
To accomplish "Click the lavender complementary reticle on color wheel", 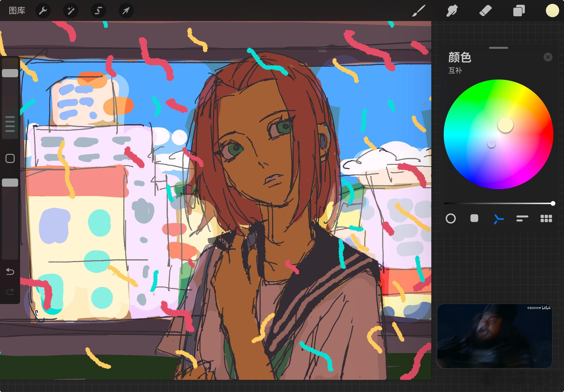I will 491,144.
